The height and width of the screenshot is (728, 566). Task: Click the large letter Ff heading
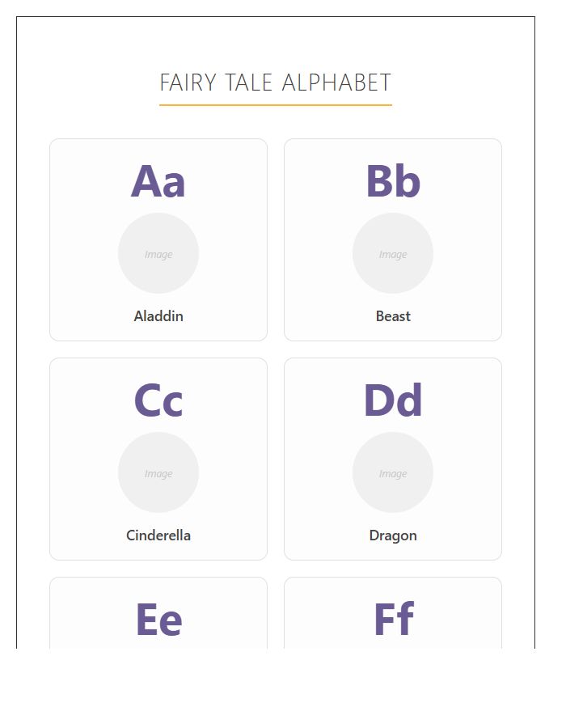point(393,619)
